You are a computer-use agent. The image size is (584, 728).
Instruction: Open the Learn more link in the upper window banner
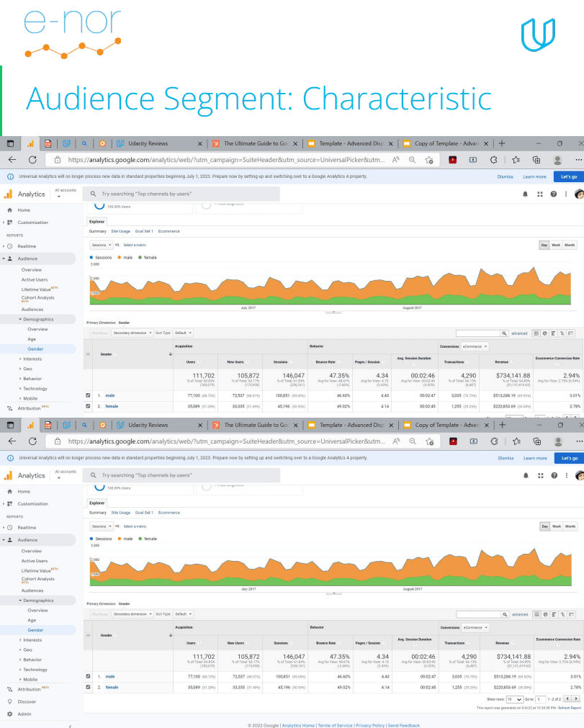pyautogui.click(x=534, y=176)
